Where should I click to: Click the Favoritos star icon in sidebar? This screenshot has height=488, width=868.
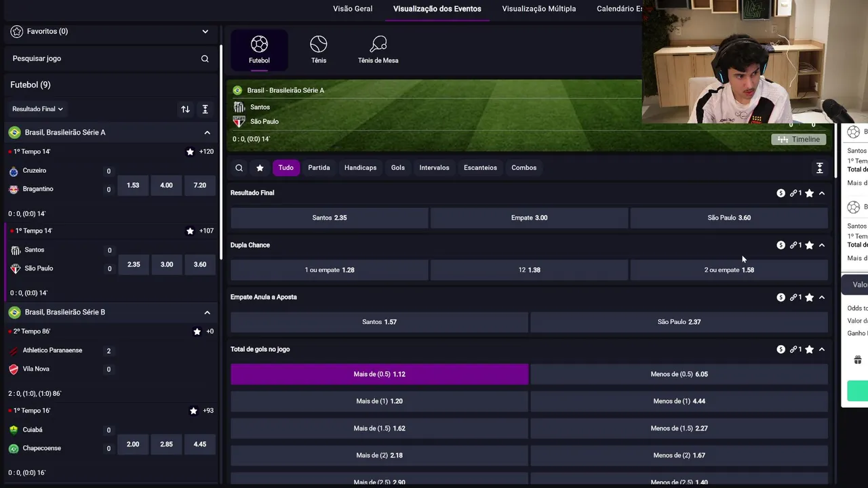[x=17, y=31]
